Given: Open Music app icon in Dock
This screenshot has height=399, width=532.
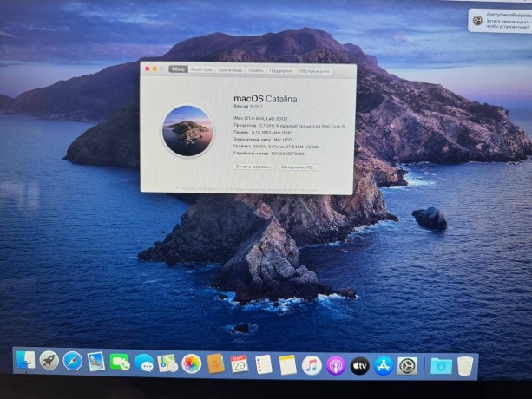Looking at the screenshot, I should [312, 365].
